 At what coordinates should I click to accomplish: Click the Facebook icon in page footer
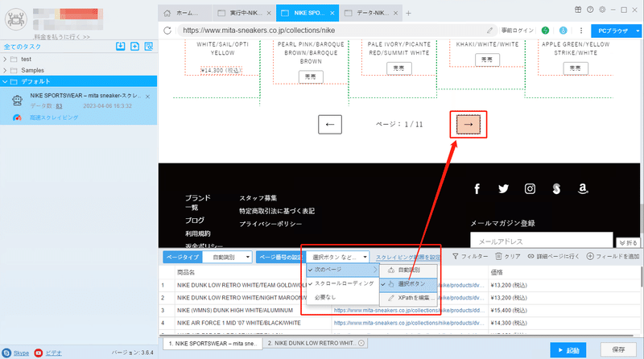click(477, 188)
